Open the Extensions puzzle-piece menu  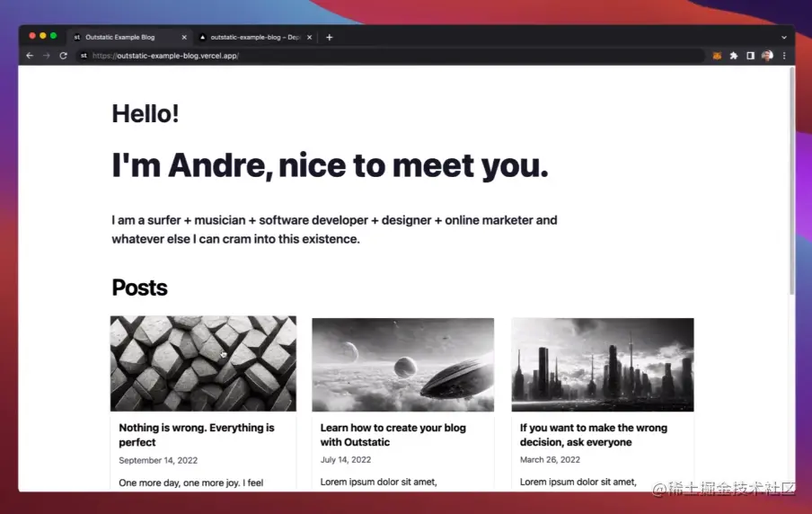coord(734,56)
